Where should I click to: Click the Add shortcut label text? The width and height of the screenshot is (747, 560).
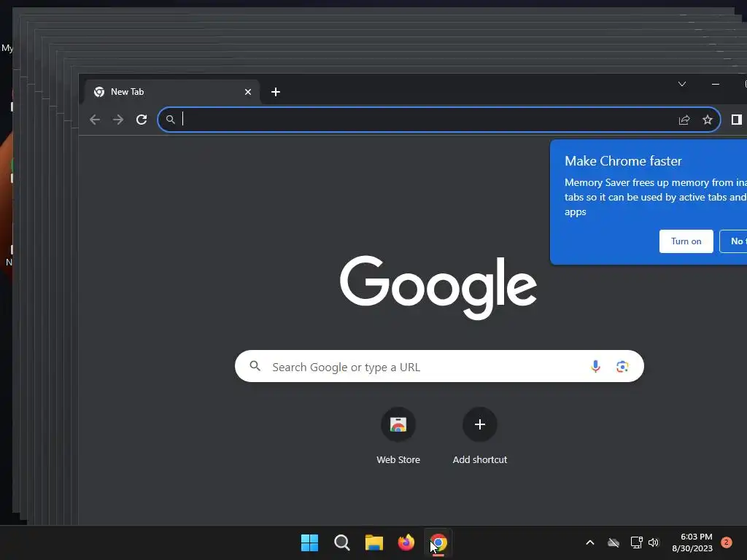480,459
